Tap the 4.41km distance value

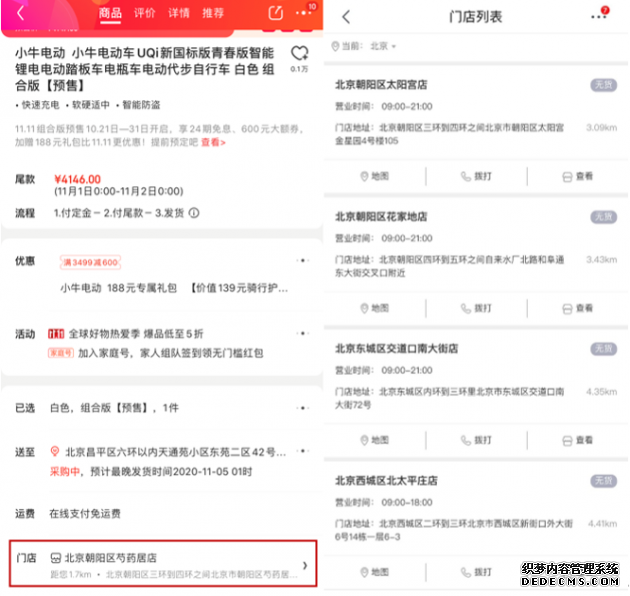pyautogui.click(x=602, y=524)
